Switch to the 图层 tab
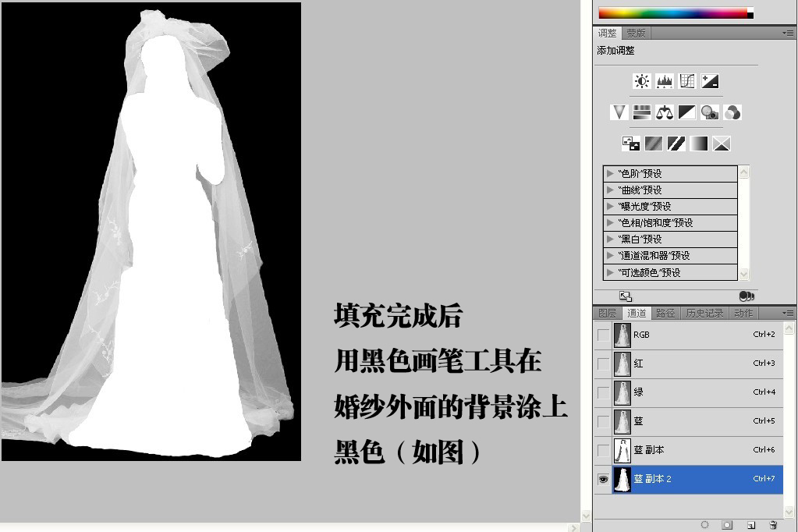Viewport: 798px width, 532px height. (x=608, y=313)
